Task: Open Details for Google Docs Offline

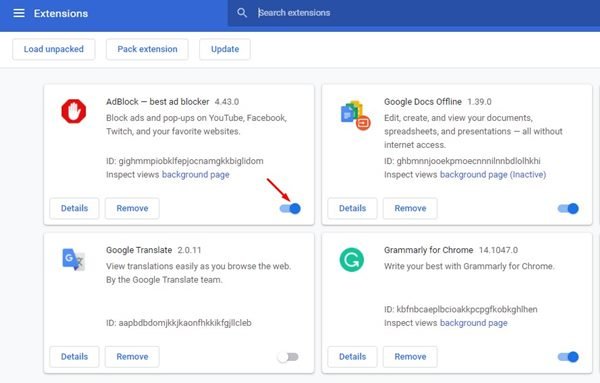Action: pyautogui.click(x=352, y=209)
